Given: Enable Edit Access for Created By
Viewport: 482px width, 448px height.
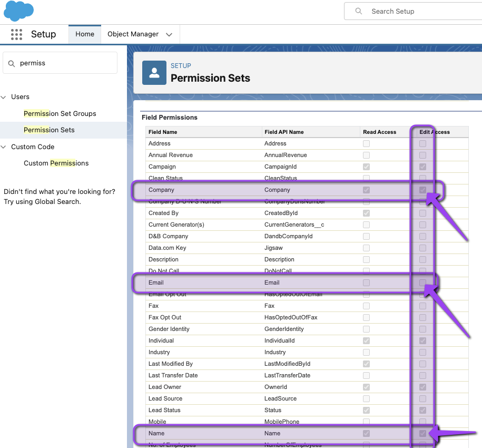Looking at the screenshot, I should pos(422,213).
